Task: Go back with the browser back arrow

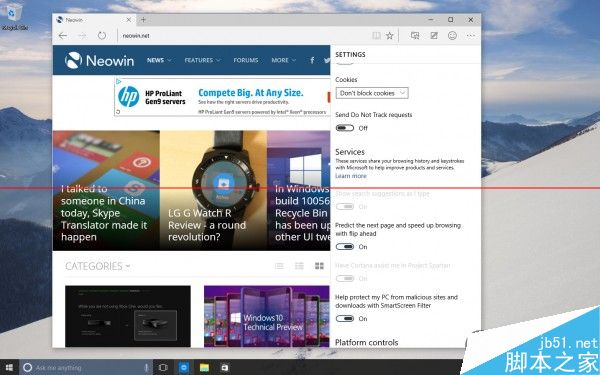Action: (x=63, y=36)
